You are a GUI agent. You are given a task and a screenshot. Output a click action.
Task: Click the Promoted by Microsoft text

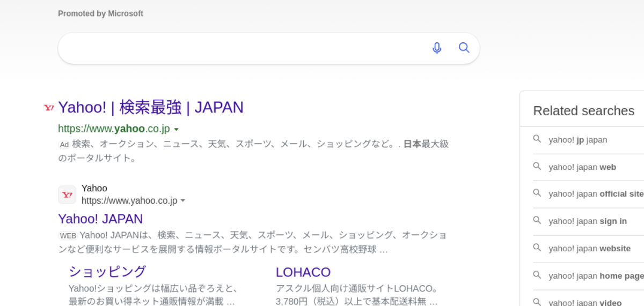[x=100, y=13]
